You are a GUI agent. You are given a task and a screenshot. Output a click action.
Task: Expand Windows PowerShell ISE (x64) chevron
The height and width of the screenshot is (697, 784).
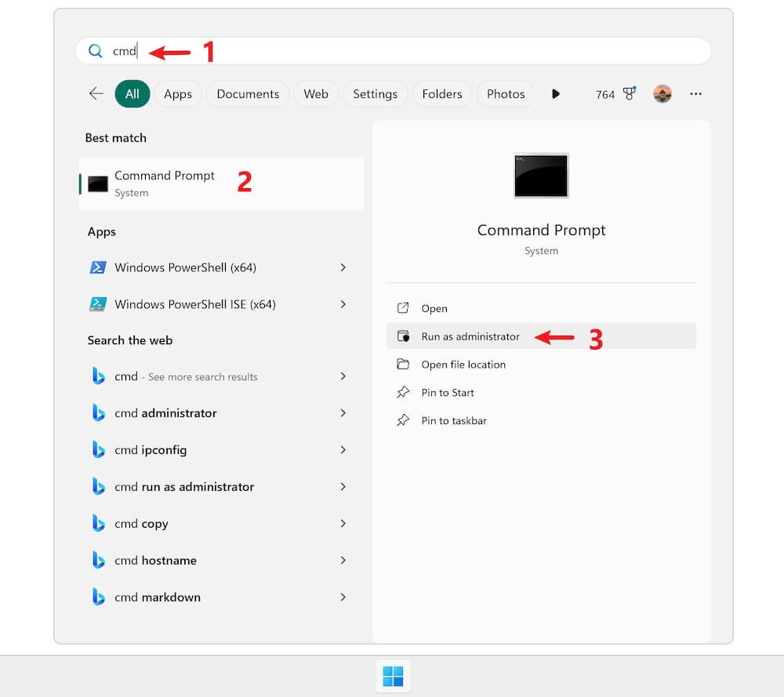[343, 304]
